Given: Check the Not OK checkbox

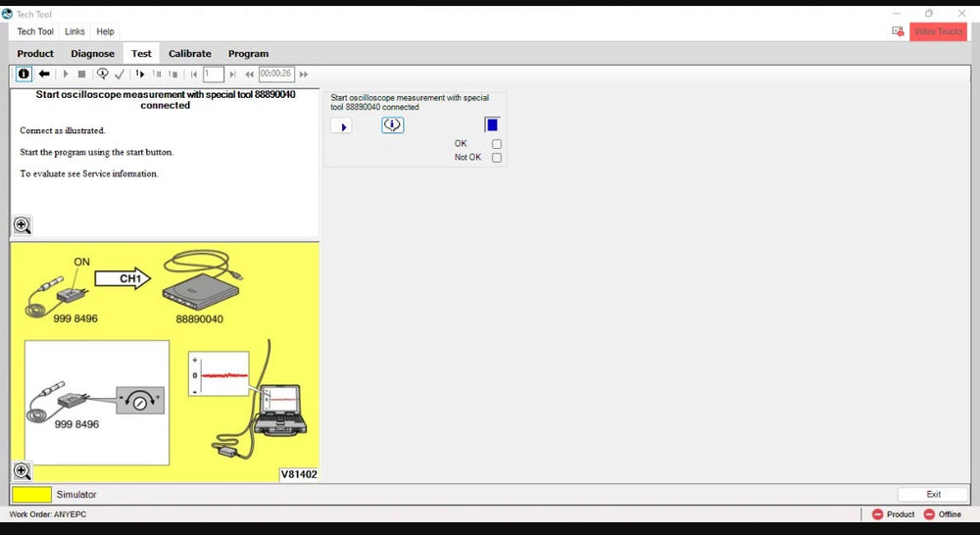Looking at the screenshot, I should click(497, 158).
